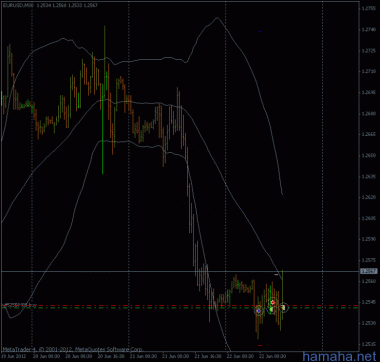Click the 1.2650 price axis label

[x=368, y=156]
